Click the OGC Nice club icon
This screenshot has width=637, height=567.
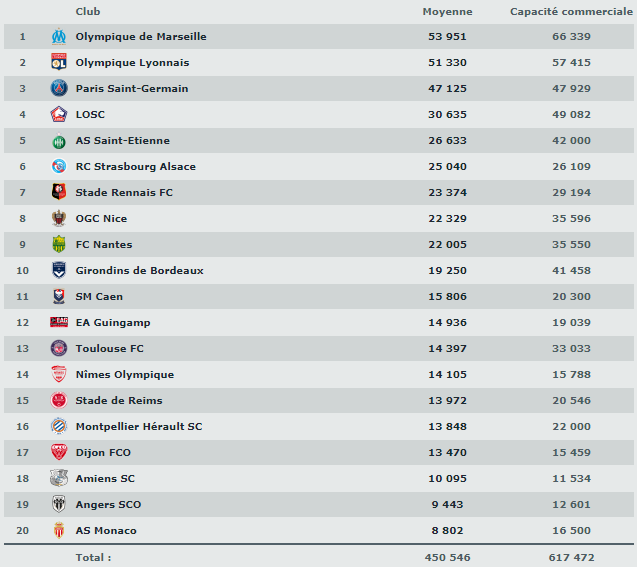click(x=58, y=218)
